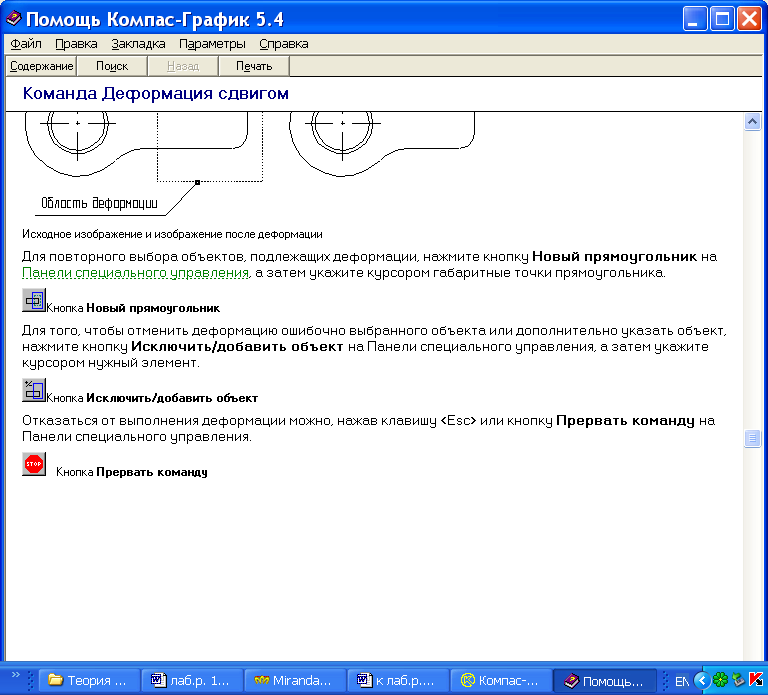This screenshot has height=695, width=768.
Task: Click the label Кнопка Новый прямоугольник
Action: 133,308
